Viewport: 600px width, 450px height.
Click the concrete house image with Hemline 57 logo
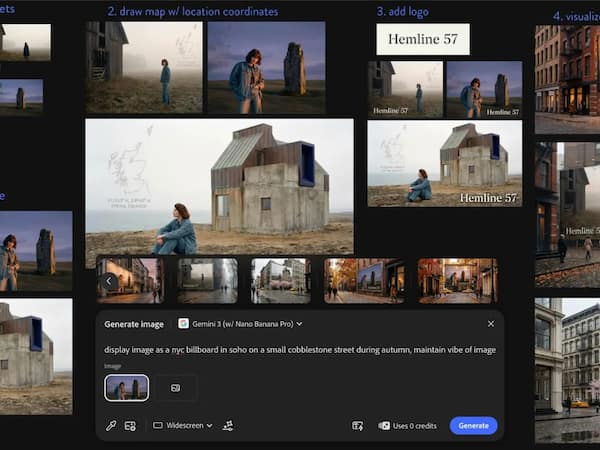(445, 163)
